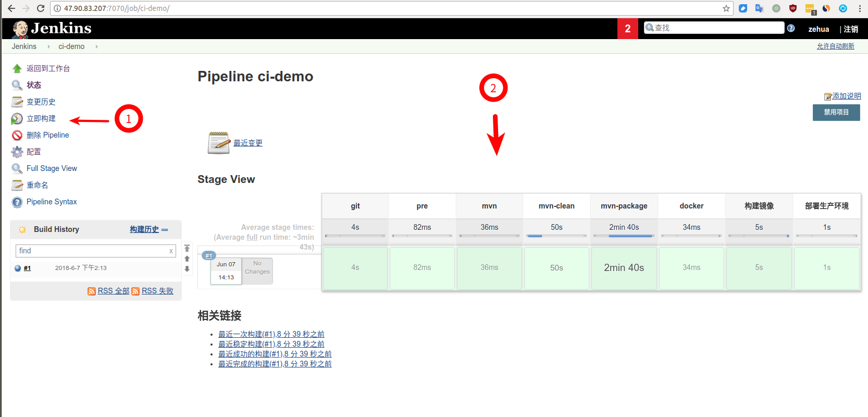Open Pipeline Syntax help link
The height and width of the screenshot is (417, 868).
pos(52,202)
